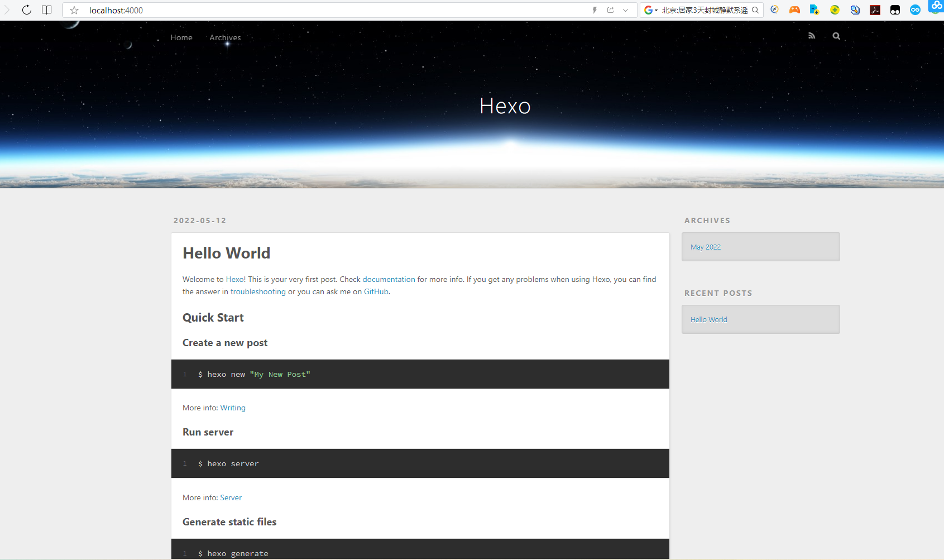
Task: Open the reading list book icon
Action: [x=47, y=10]
